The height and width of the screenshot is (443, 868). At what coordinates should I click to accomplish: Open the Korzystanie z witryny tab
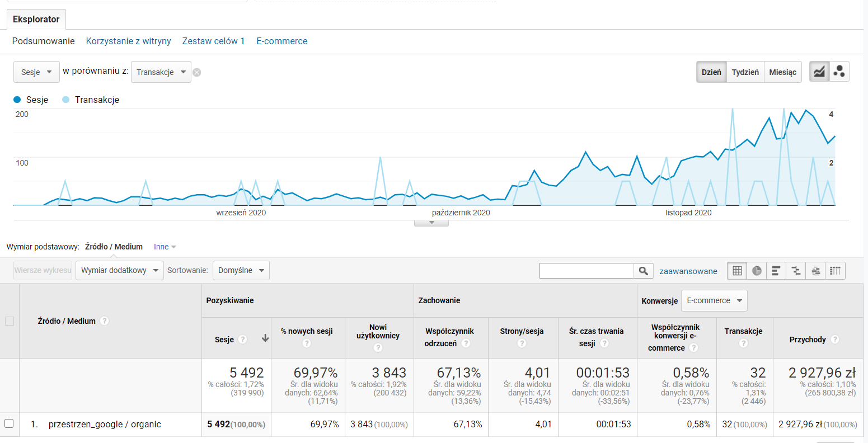point(128,41)
